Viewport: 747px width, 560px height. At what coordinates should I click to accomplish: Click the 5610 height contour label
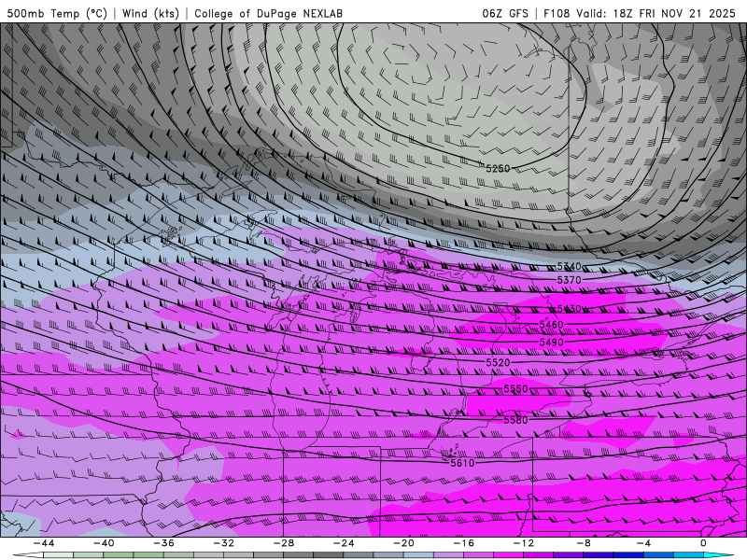click(462, 463)
